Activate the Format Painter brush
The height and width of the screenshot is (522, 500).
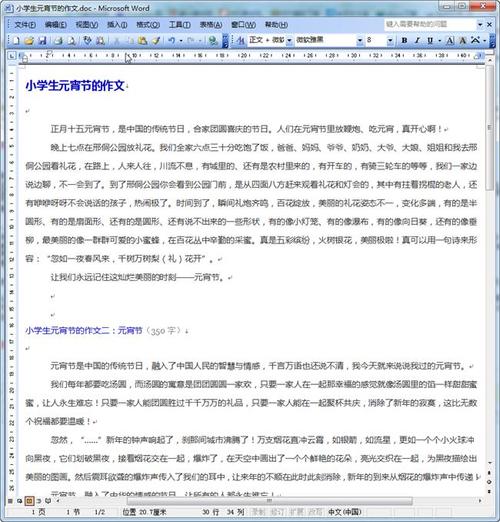point(156,41)
